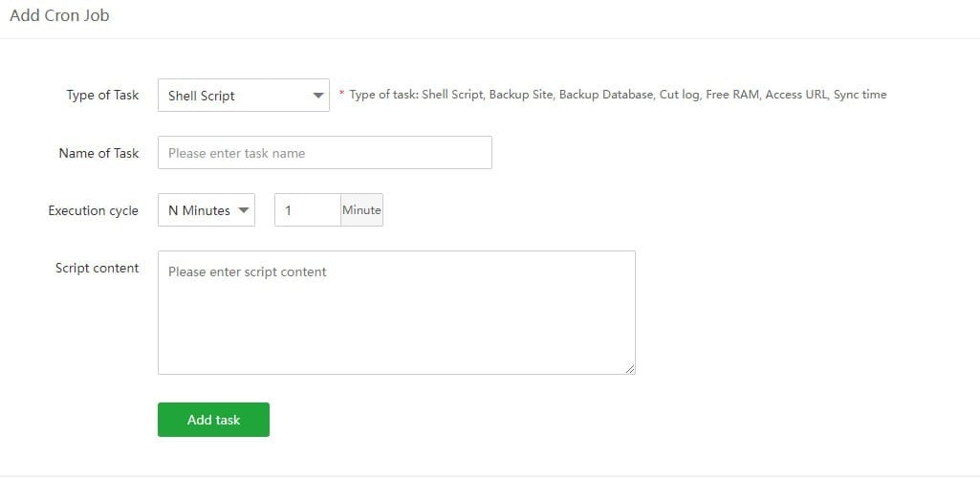This screenshot has width=980, height=478.
Task: Click the Shell Script selected value text
Action: click(202, 96)
